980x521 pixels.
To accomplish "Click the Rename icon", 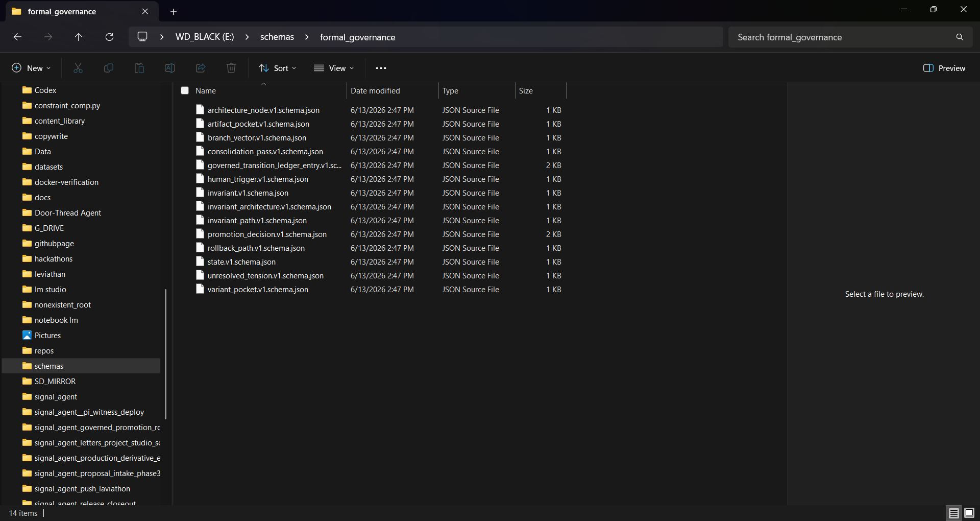I will (170, 68).
